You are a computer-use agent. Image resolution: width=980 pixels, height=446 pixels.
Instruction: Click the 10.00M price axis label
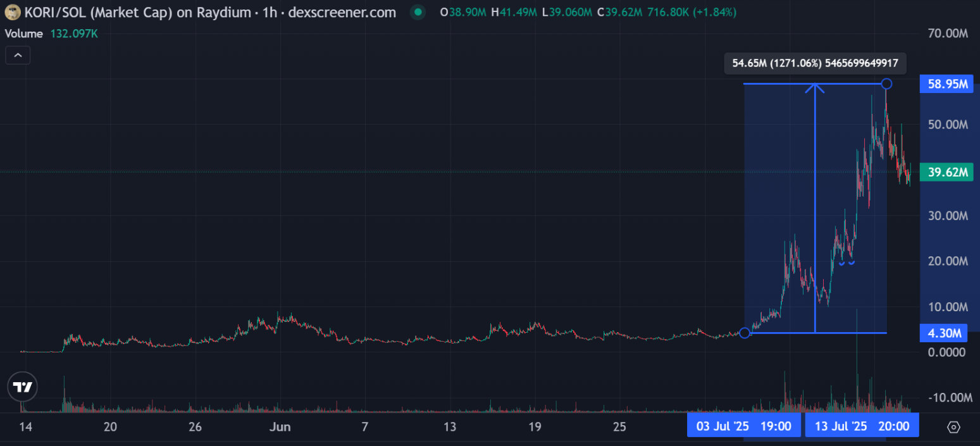948,307
